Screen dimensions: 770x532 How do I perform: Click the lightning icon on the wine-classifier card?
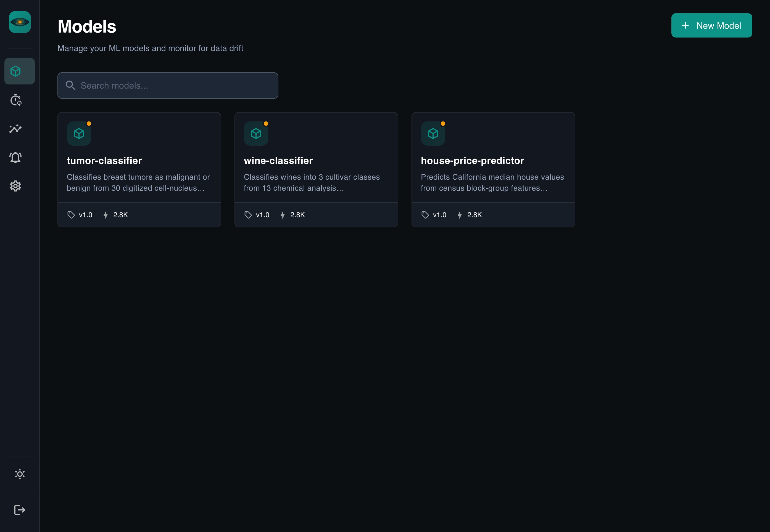283,215
